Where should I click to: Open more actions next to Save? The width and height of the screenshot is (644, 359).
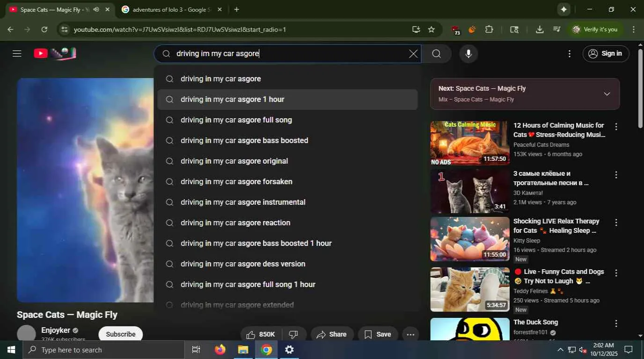pos(410,334)
